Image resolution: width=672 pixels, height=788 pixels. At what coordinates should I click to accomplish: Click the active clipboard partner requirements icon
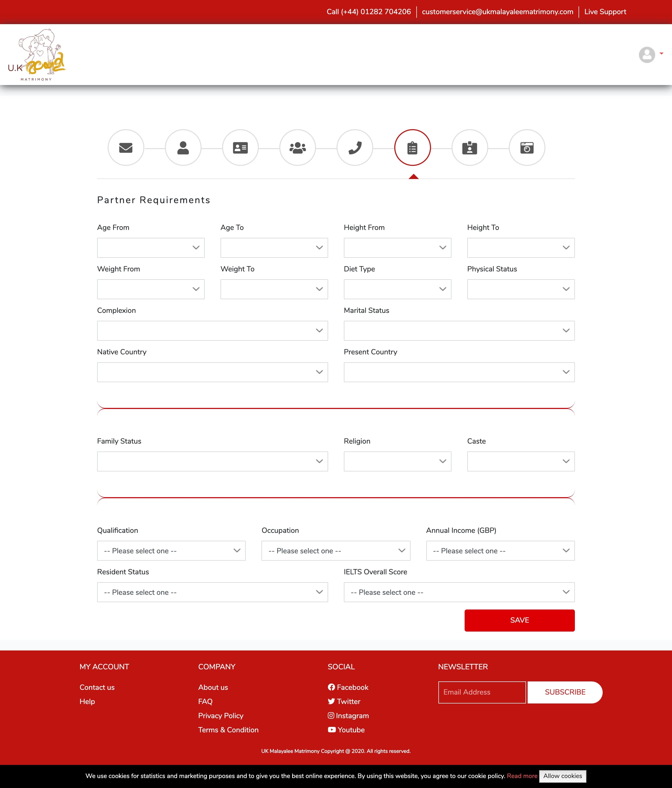click(413, 148)
